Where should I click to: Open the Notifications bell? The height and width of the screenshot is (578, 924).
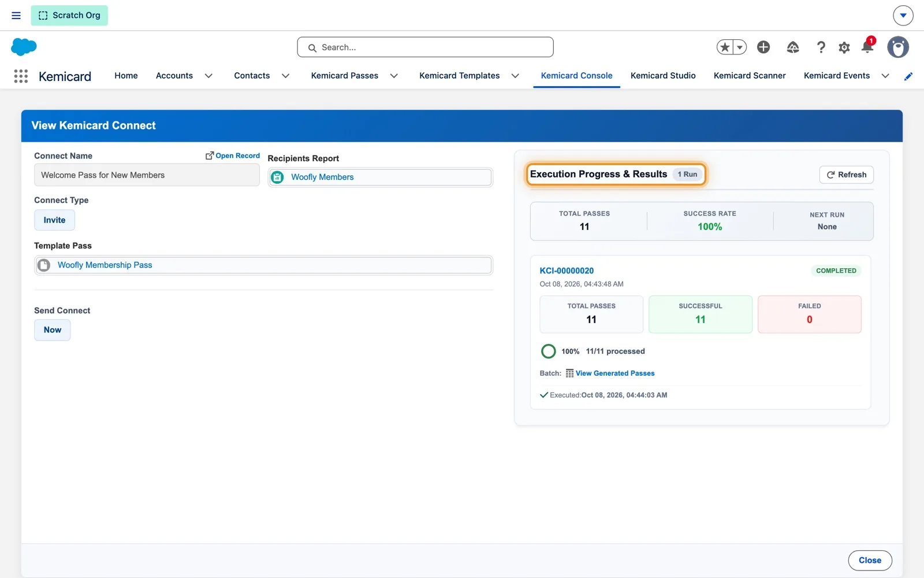(x=867, y=46)
